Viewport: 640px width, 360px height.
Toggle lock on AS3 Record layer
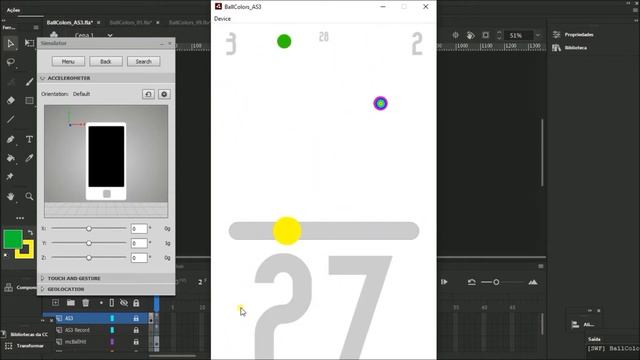[136, 330]
